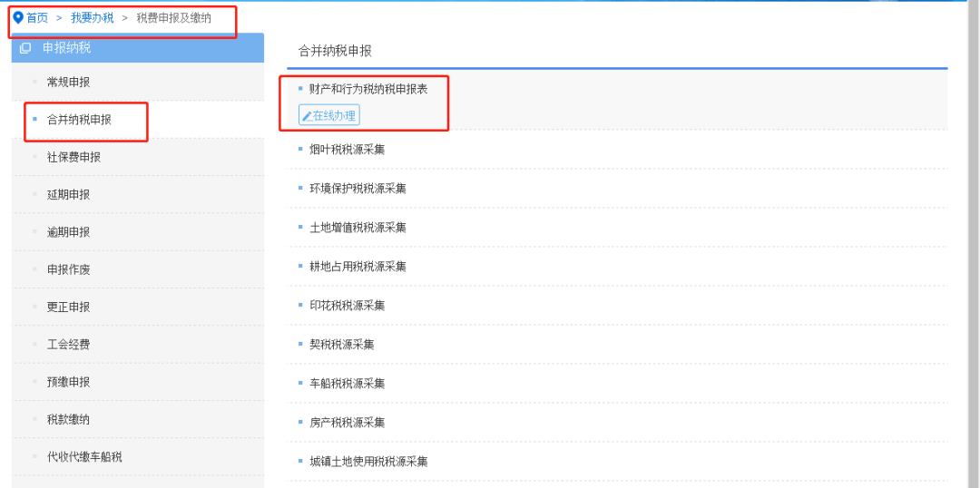The image size is (980, 488).
Task: Open 车船税税源采集 entry
Action: pyautogui.click(x=347, y=384)
